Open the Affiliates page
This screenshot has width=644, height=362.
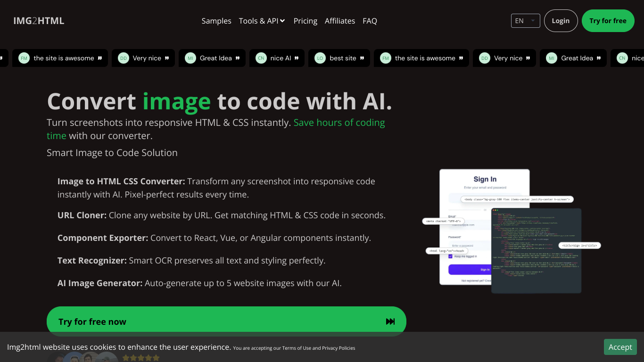tap(340, 21)
